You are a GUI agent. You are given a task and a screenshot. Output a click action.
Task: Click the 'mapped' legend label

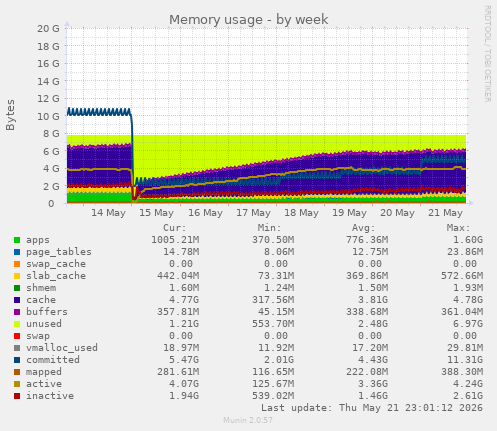pyautogui.click(x=44, y=372)
